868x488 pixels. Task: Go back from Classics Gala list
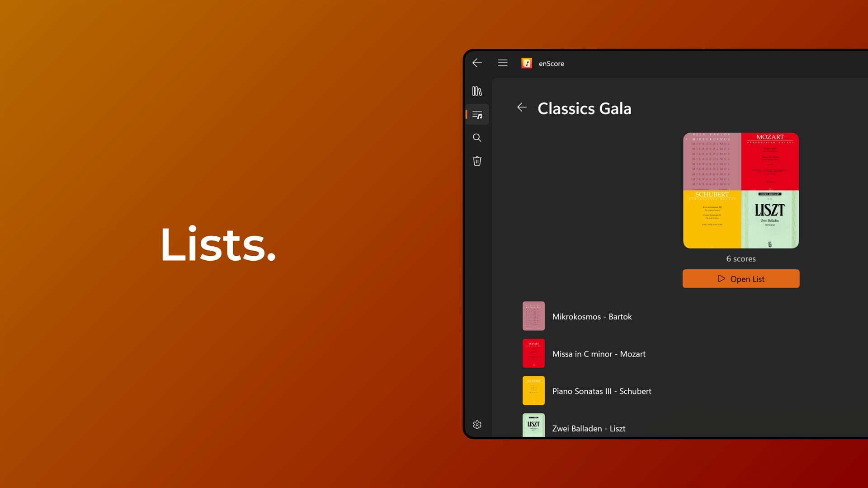[522, 108]
